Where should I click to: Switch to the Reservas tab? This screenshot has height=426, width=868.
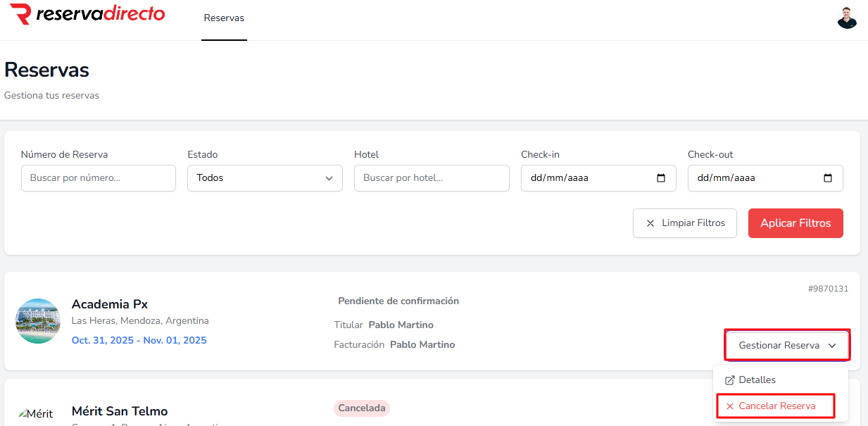tap(224, 18)
